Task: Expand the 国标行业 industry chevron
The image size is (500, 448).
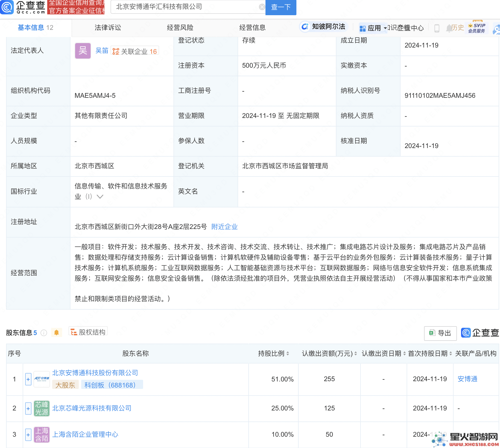Action: point(100,196)
